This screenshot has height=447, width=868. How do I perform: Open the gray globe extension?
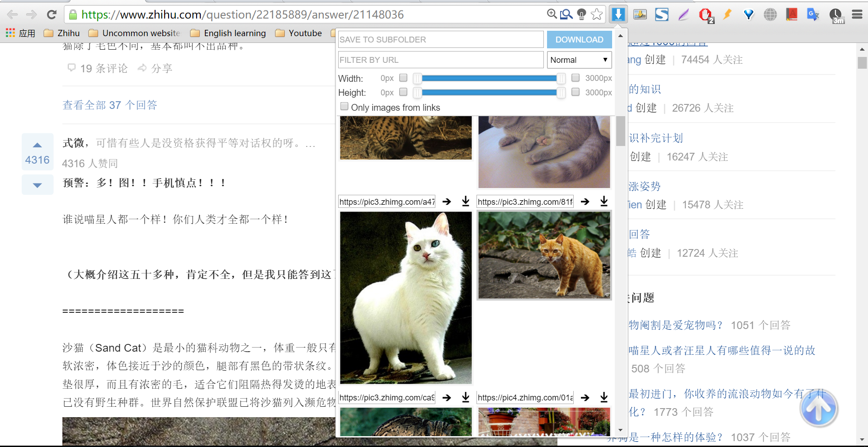[x=770, y=14]
